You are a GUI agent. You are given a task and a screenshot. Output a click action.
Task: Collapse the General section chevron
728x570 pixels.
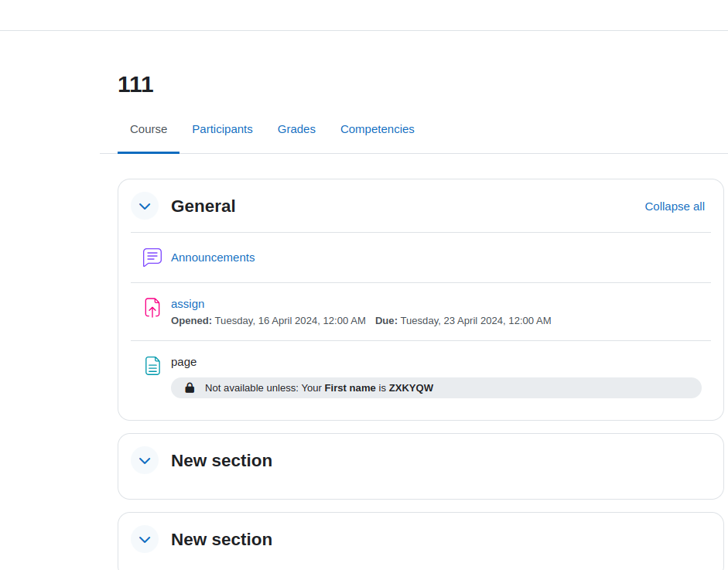point(145,206)
